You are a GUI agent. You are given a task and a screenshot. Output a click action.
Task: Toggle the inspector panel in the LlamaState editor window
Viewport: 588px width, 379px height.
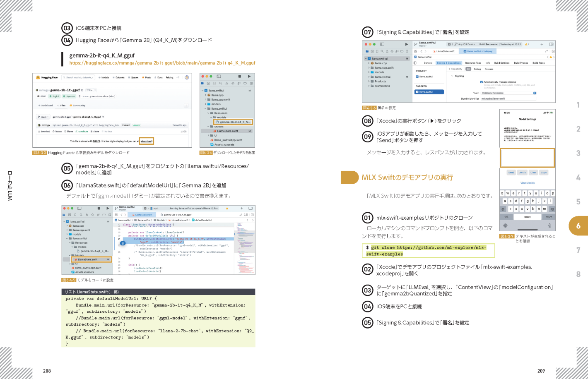click(251, 209)
